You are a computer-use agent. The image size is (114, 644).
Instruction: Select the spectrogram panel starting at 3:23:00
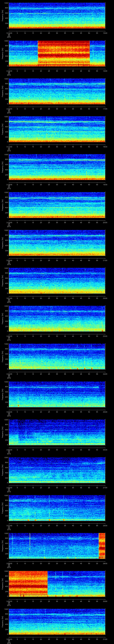pyautogui.click(x=57, y=357)
